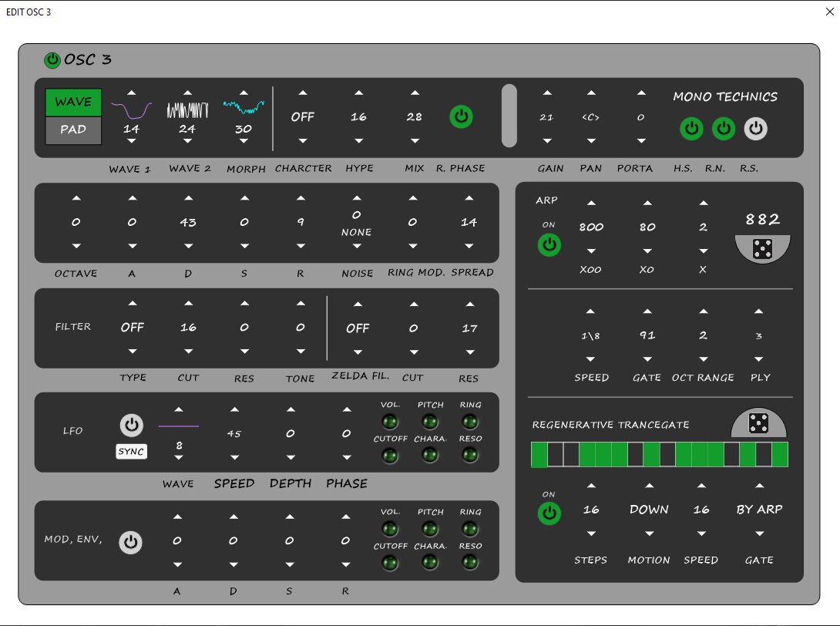Click the ARP randomize dice icon
The image size is (840, 626).
[762, 248]
